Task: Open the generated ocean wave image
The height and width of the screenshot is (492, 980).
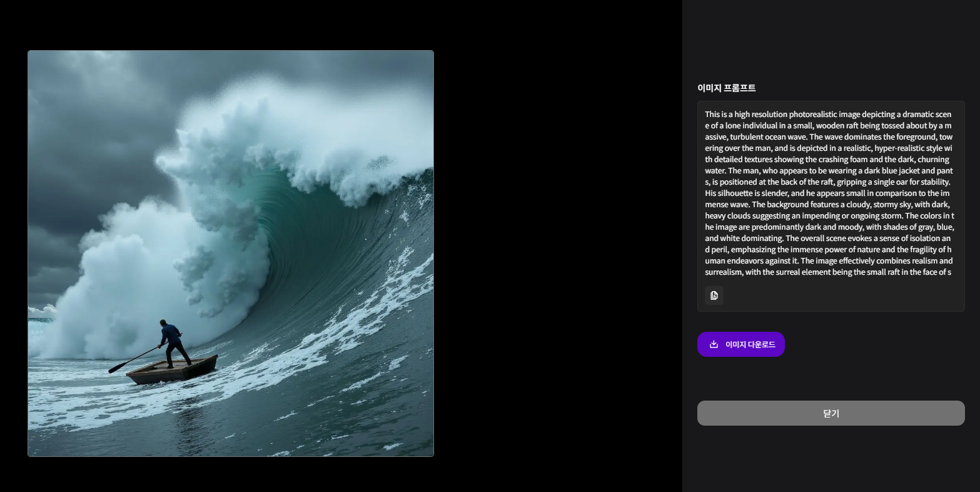Action: point(231,254)
